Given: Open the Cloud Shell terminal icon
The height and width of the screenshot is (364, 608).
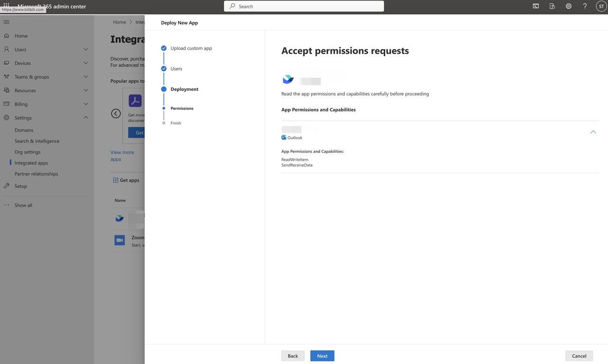Looking at the screenshot, I should click(x=536, y=6).
